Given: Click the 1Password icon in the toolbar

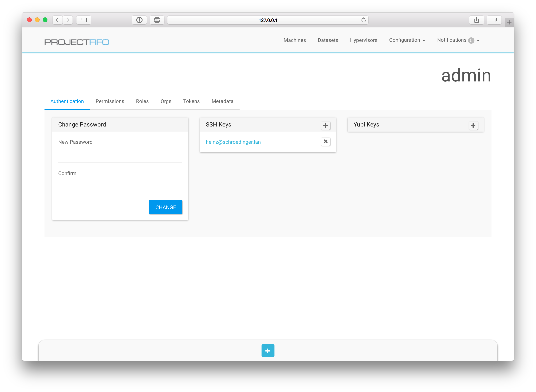Looking at the screenshot, I should [139, 20].
